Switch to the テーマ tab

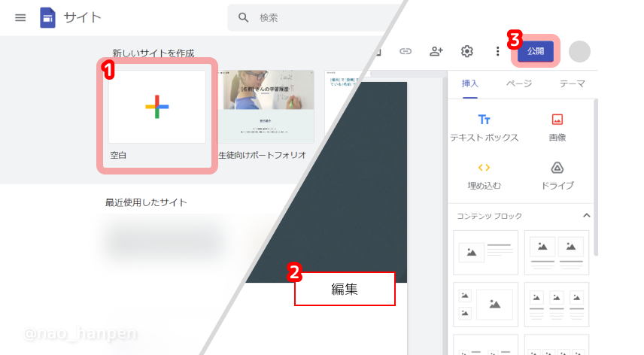coord(572,83)
